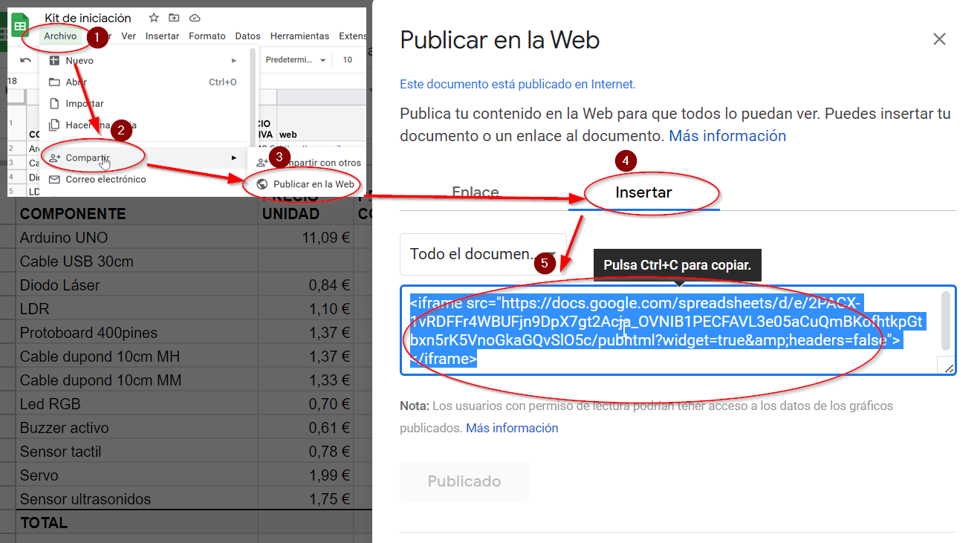
Task: Open Más información link in the Nota text
Action: (x=512, y=428)
